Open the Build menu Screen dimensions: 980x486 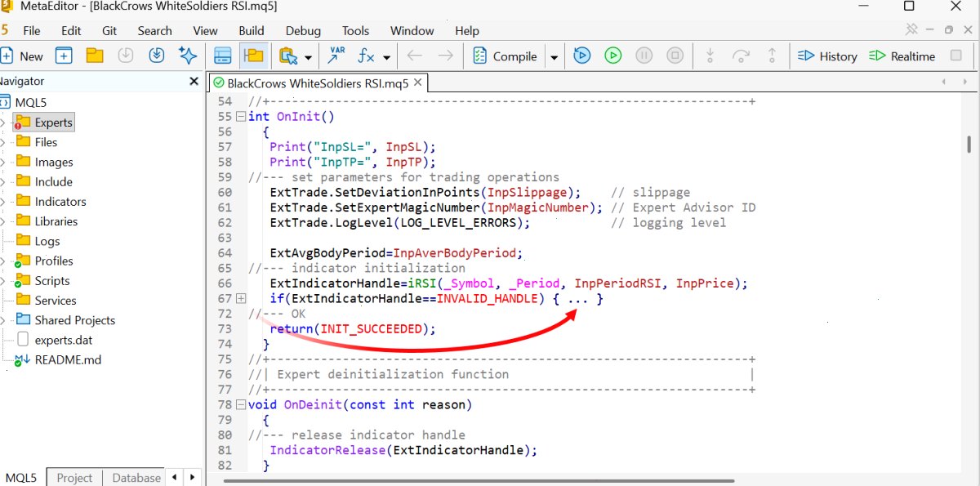252,31
